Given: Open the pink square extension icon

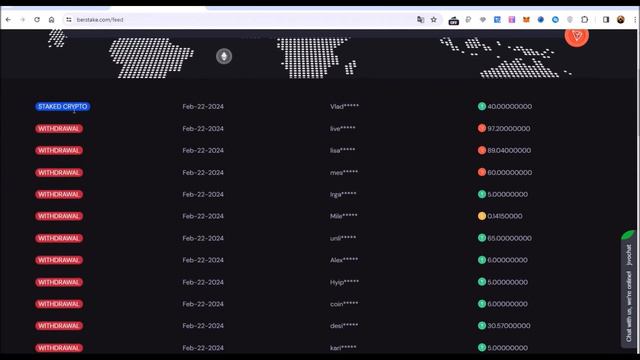Looking at the screenshot, I should pos(511,20).
